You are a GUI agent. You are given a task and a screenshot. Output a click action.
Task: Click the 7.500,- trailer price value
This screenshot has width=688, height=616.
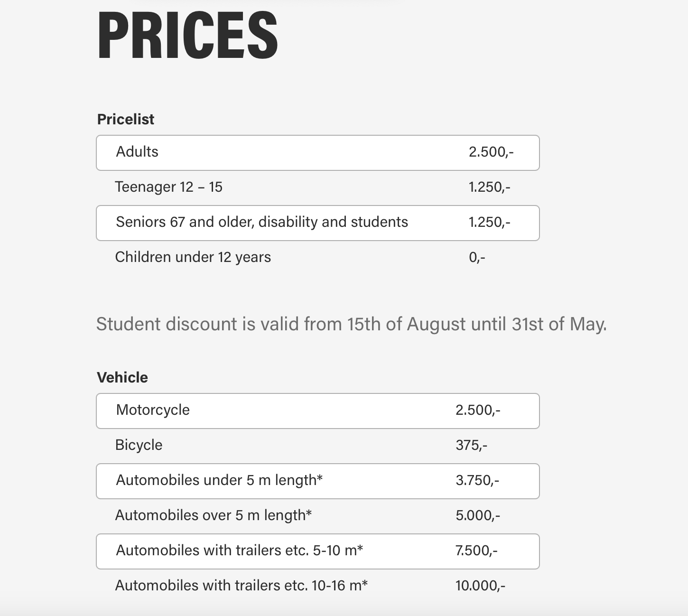476,551
